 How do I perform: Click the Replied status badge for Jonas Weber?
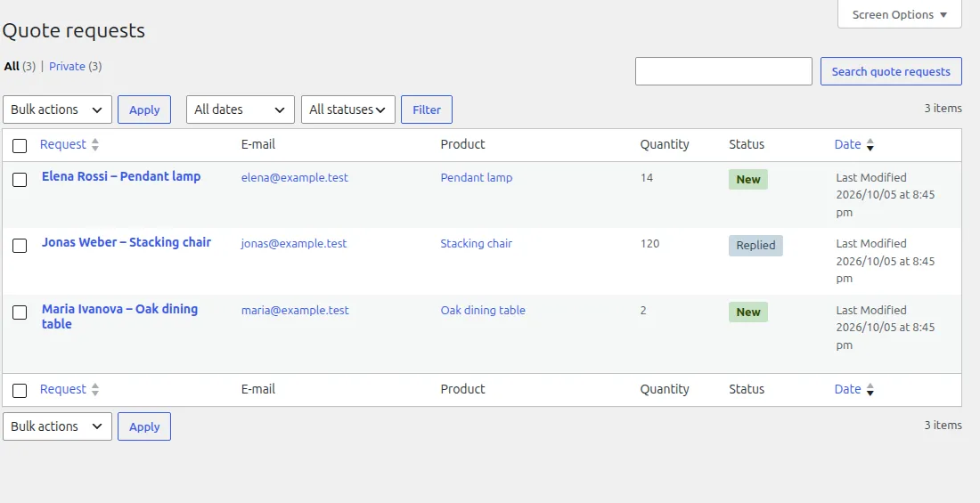point(755,246)
